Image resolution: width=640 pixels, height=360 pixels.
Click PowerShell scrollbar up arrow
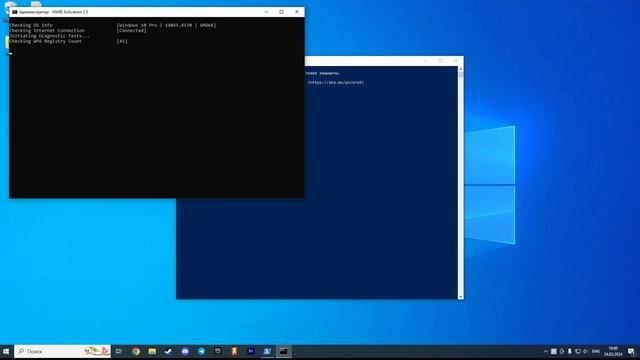(461, 69)
